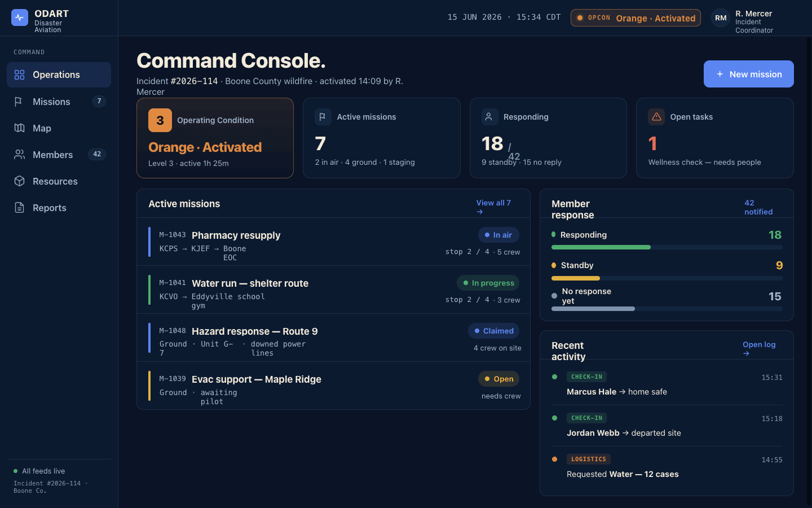
Task: Go to the Map page
Action: click(x=59, y=128)
